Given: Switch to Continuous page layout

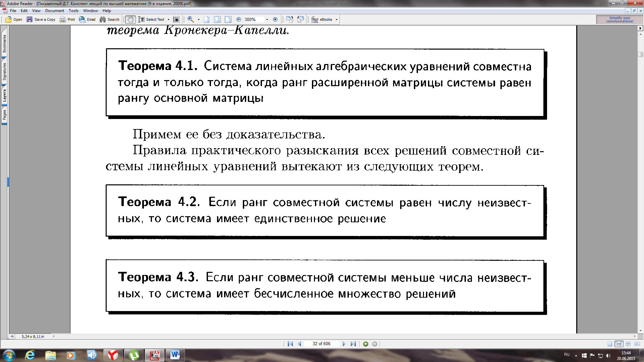Looking at the screenshot, I should [619, 344].
